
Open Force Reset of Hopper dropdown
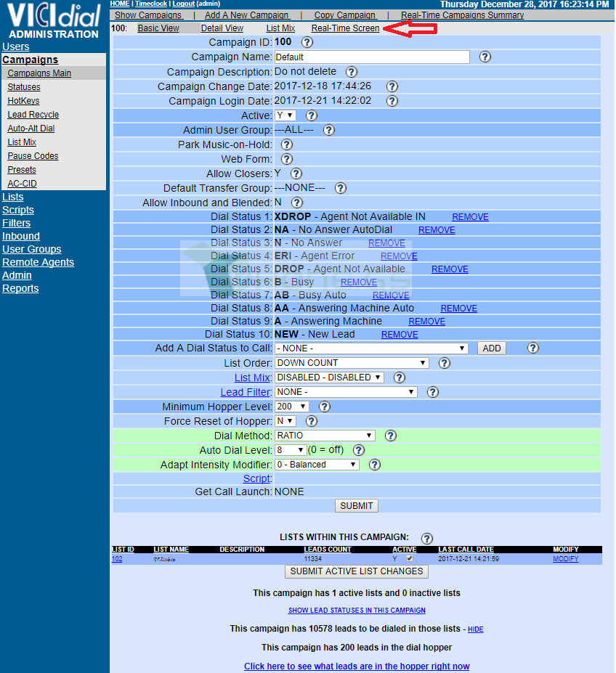point(285,421)
